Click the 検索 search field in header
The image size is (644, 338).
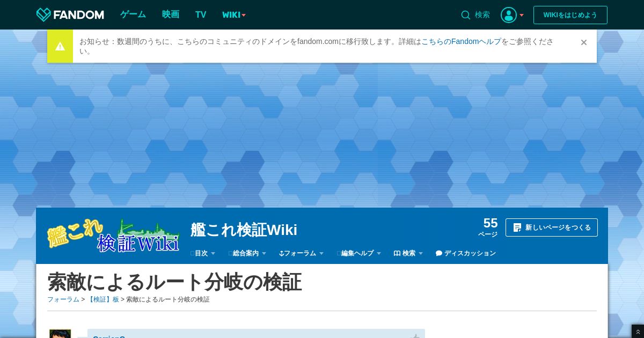482,15
